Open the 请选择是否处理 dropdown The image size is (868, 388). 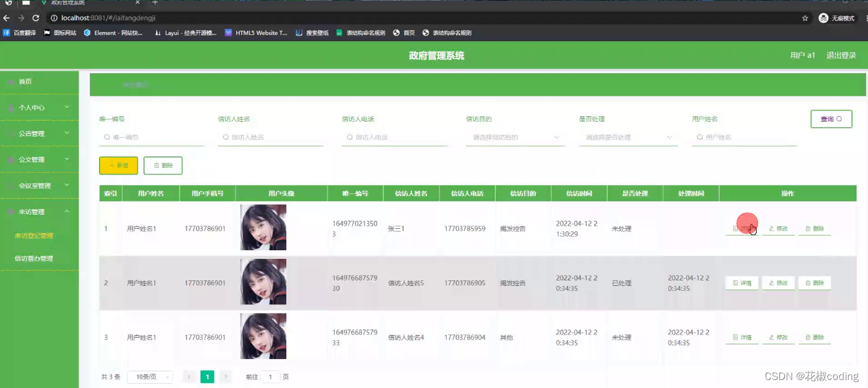(627, 137)
